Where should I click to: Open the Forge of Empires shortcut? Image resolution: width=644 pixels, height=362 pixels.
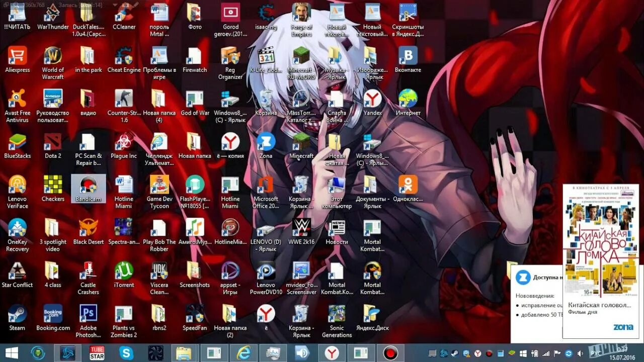coord(301,20)
